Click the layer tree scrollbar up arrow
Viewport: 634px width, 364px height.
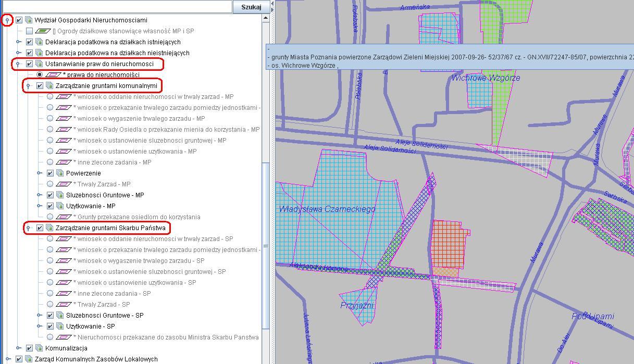[265, 18]
